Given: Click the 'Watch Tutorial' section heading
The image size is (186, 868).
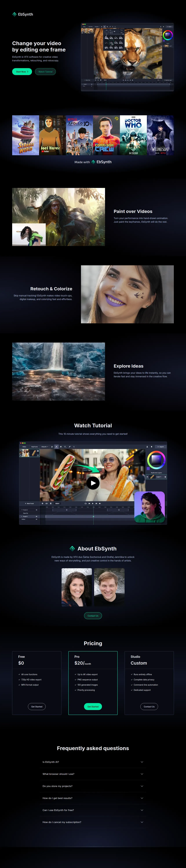Looking at the screenshot, I should point(93,426).
